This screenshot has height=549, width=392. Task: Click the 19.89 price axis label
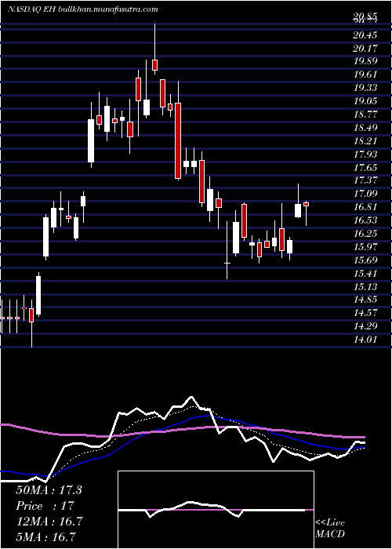coord(365,61)
